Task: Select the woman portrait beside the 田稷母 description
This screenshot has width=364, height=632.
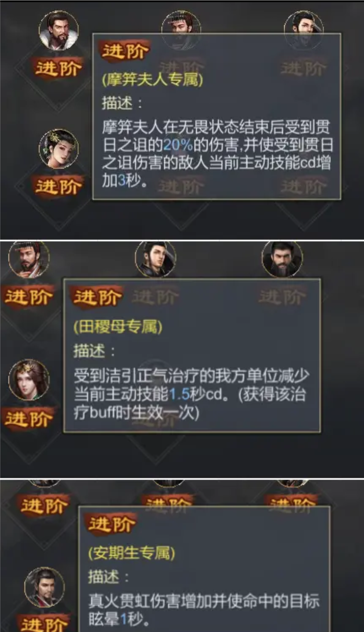Action: [29, 380]
